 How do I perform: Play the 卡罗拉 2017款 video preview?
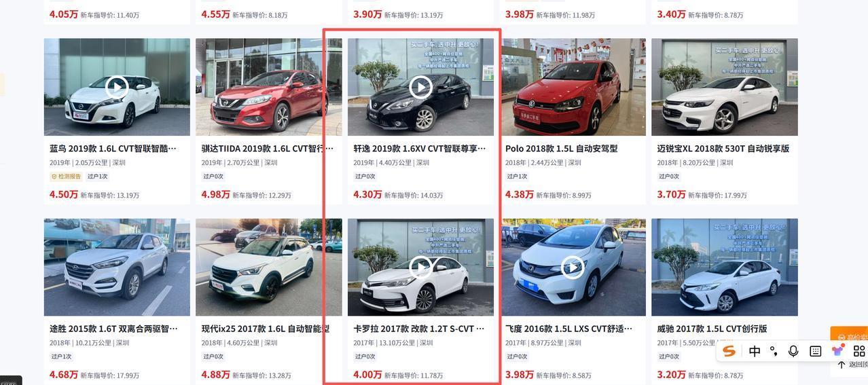(x=421, y=267)
